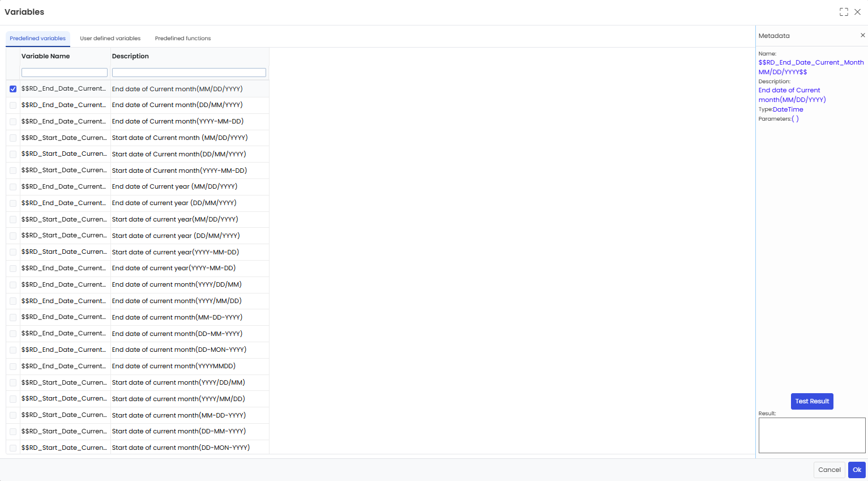Check End date of current year (DD/MM/YYYY) row
868x481 pixels.
pyautogui.click(x=13, y=203)
